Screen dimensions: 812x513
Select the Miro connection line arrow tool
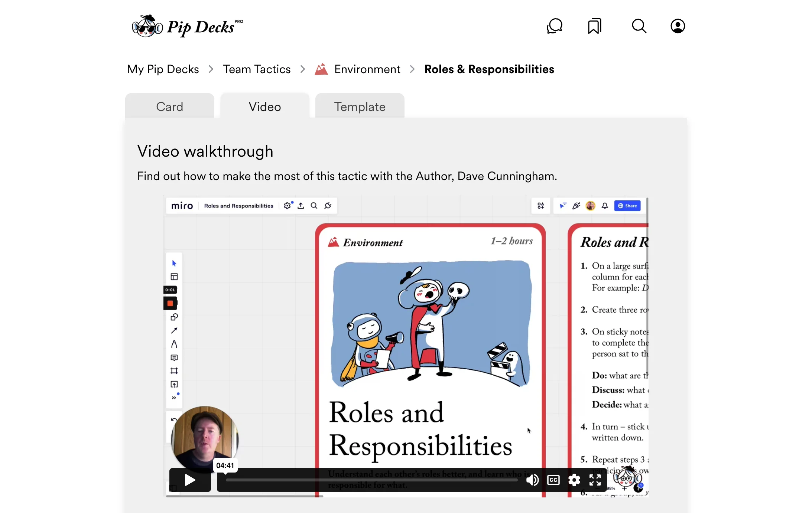point(174,330)
